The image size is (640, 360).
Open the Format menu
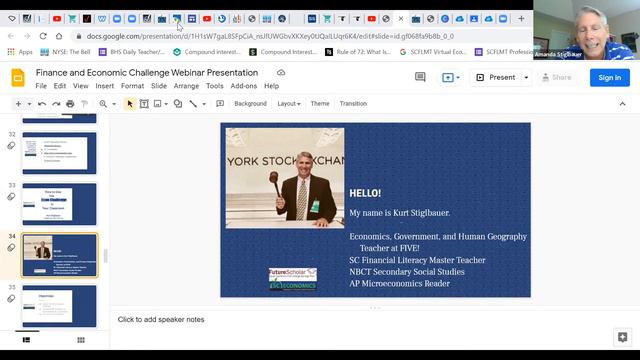(132, 86)
